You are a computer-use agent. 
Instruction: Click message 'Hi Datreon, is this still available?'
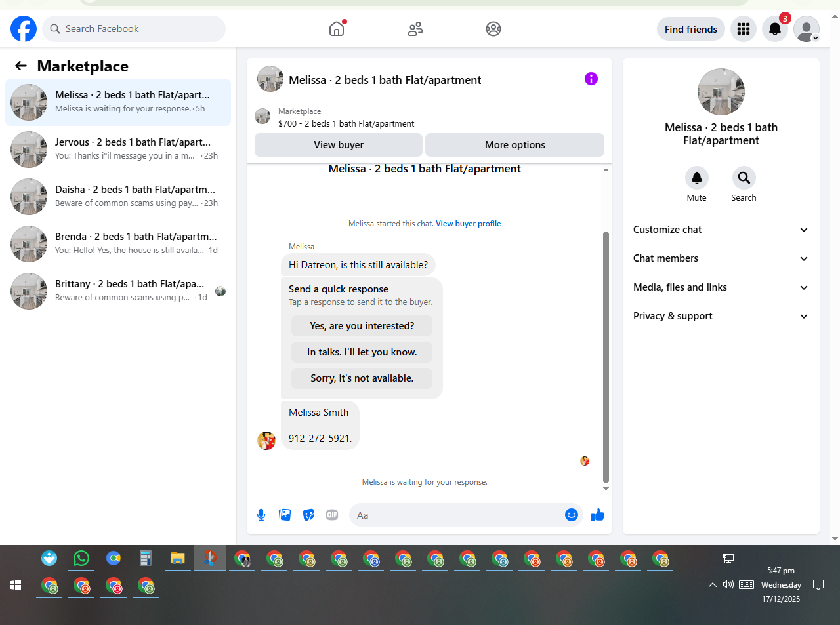pos(358,265)
